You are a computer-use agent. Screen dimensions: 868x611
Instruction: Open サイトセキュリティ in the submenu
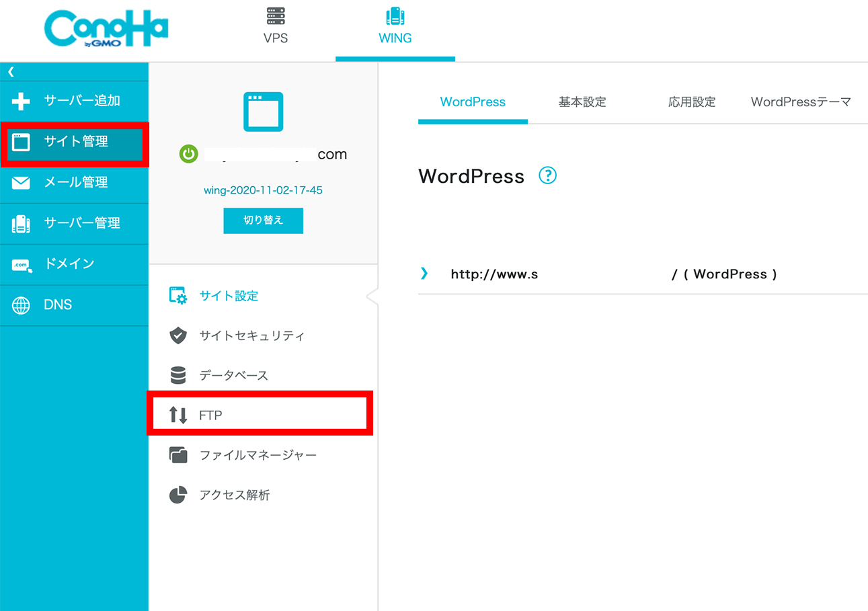coord(252,335)
